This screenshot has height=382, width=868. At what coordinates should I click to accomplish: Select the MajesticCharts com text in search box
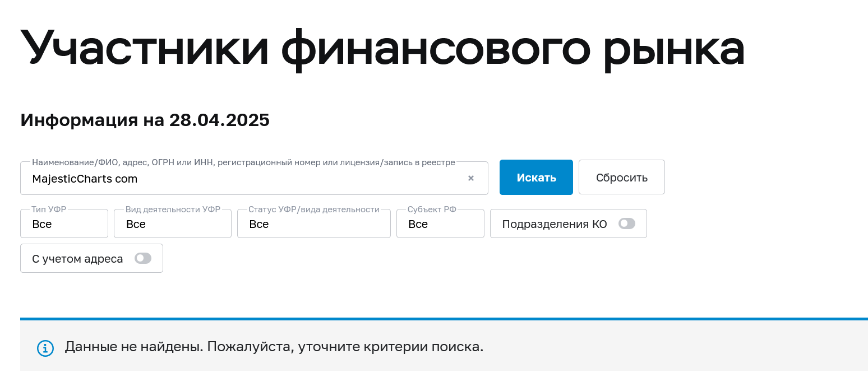(x=85, y=179)
